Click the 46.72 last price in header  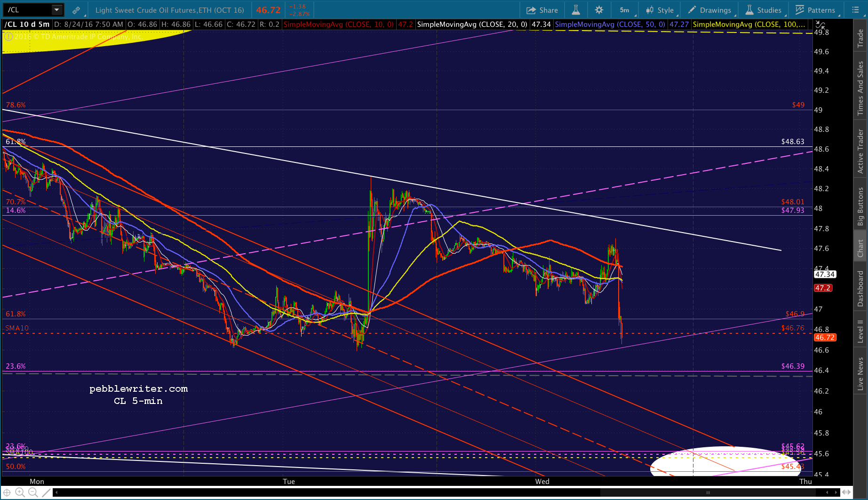(268, 10)
